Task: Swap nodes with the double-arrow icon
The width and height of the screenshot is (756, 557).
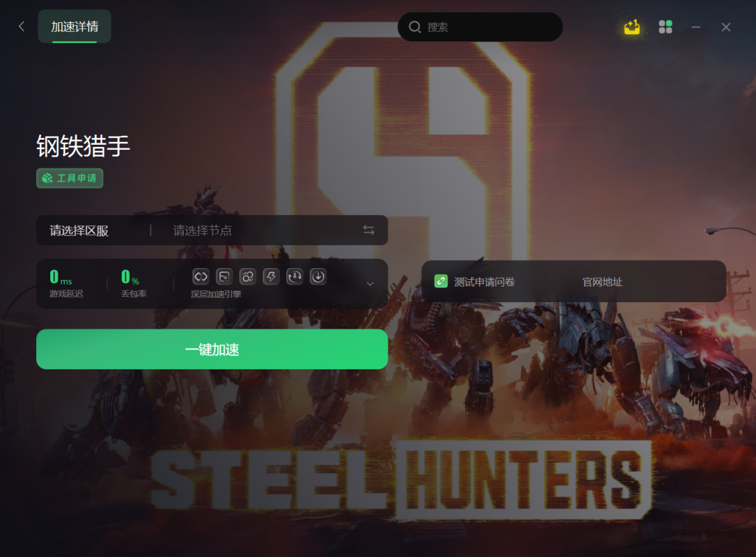Action: pos(369,230)
